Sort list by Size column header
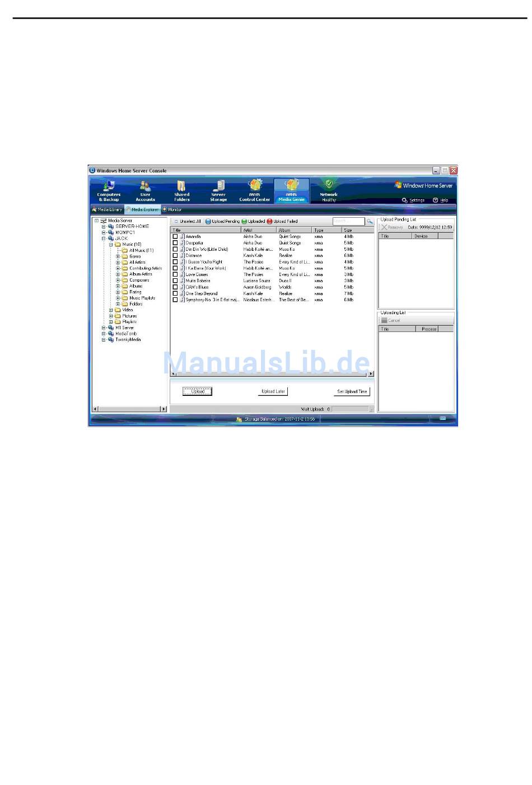 pyautogui.click(x=358, y=230)
